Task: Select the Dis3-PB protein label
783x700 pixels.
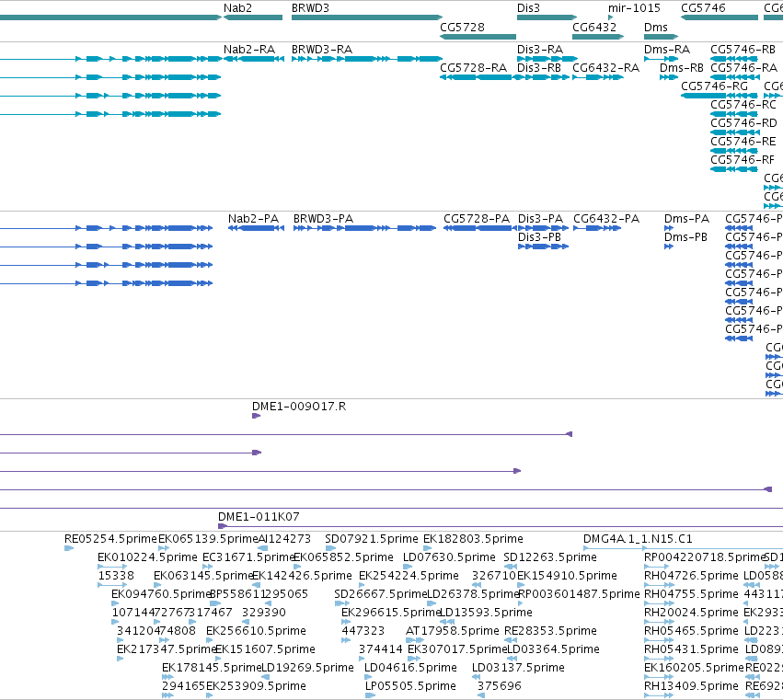Action: [x=539, y=237]
